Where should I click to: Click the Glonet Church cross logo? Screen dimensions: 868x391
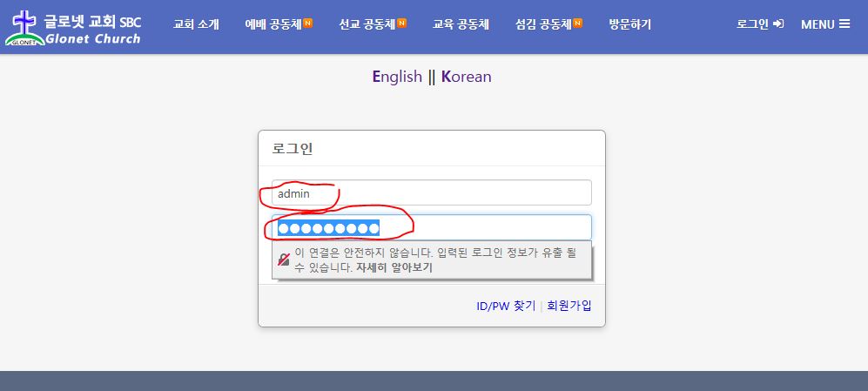click(x=24, y=27)
